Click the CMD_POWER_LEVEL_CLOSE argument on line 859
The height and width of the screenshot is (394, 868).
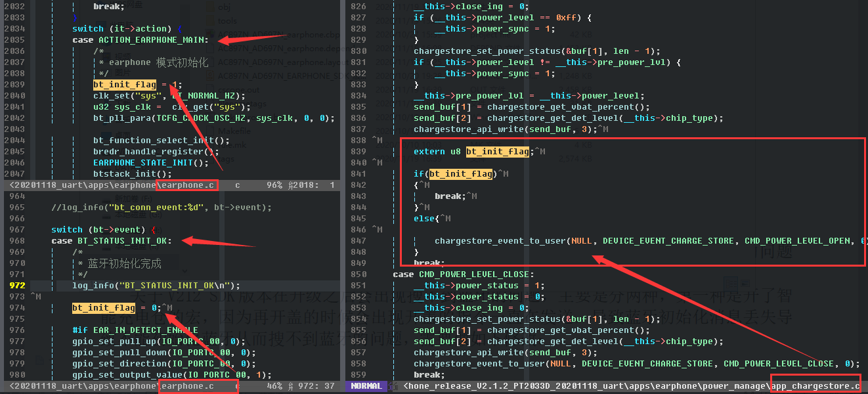click(x=779, y=364)
